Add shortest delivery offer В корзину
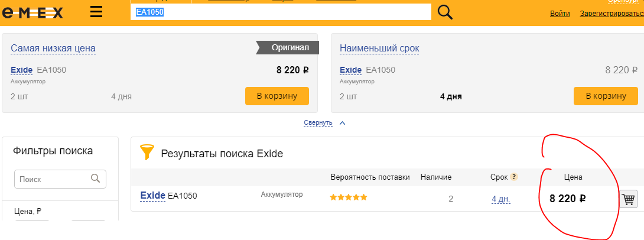Viewport: 644px width, 240px height. [606, 96]
